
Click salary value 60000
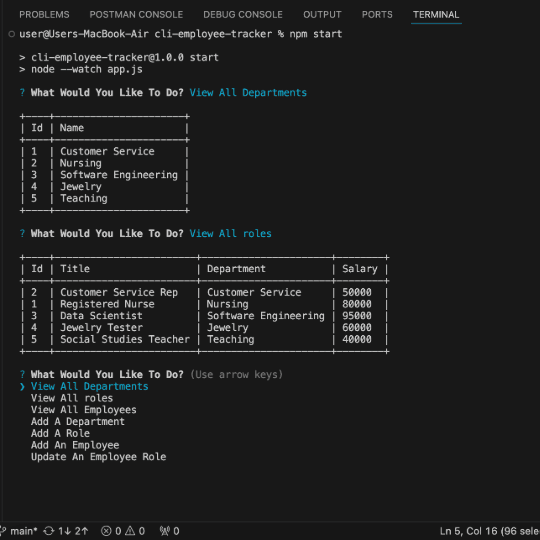pyautogui.click(x=357, y=328)
